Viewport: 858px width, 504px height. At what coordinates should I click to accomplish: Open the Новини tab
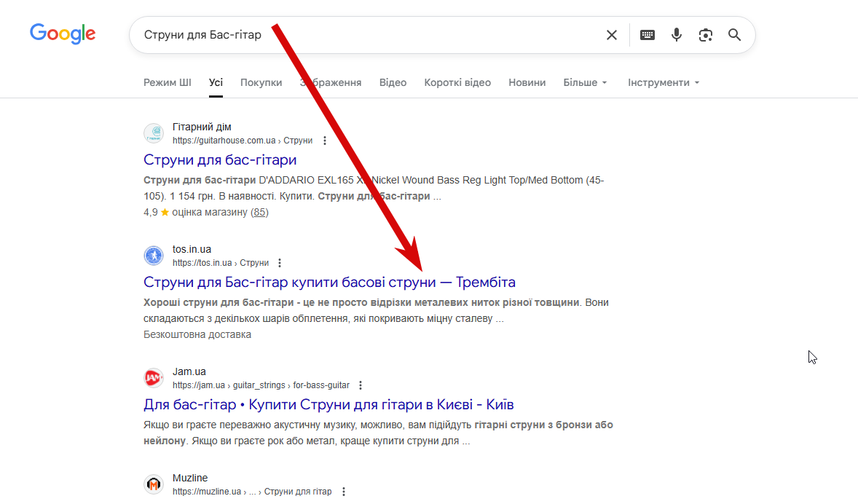[527, 82]
